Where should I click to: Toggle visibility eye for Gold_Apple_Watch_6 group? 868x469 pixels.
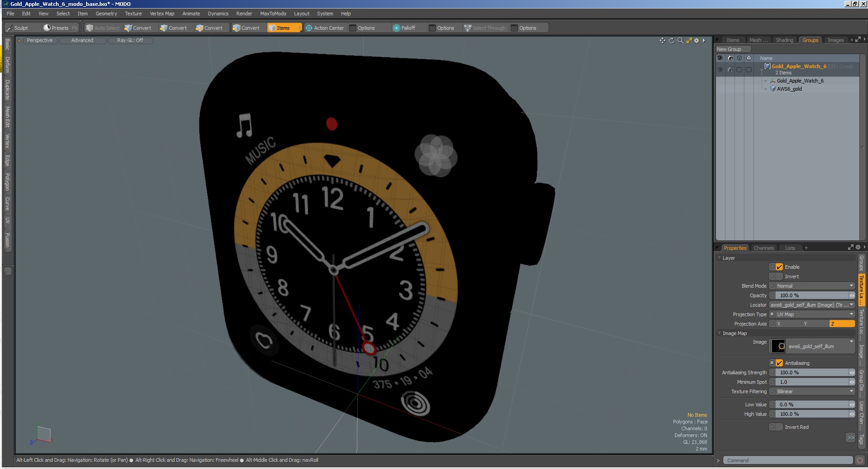pos(720,69)
